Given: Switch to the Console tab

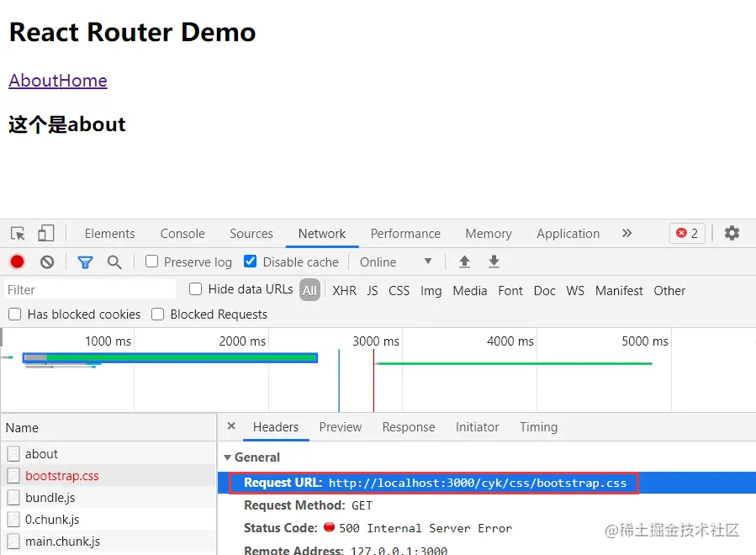Looking at the screenshot, I should pyautogui.click(x=182, y=234).
